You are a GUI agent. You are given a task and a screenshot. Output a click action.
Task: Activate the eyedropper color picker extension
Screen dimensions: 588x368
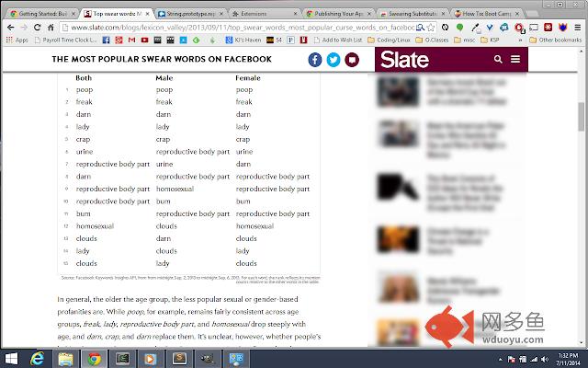click(x=476, y=28)
